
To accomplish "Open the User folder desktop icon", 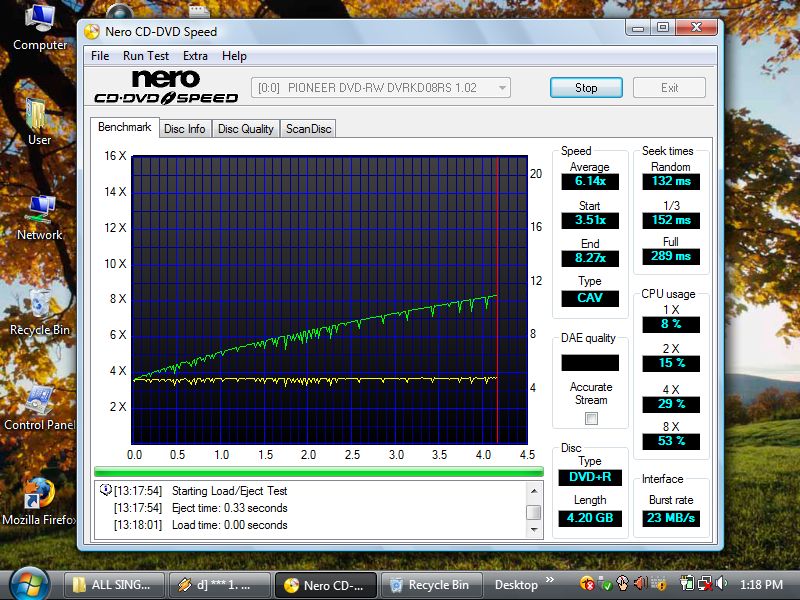I will point(39,121).
